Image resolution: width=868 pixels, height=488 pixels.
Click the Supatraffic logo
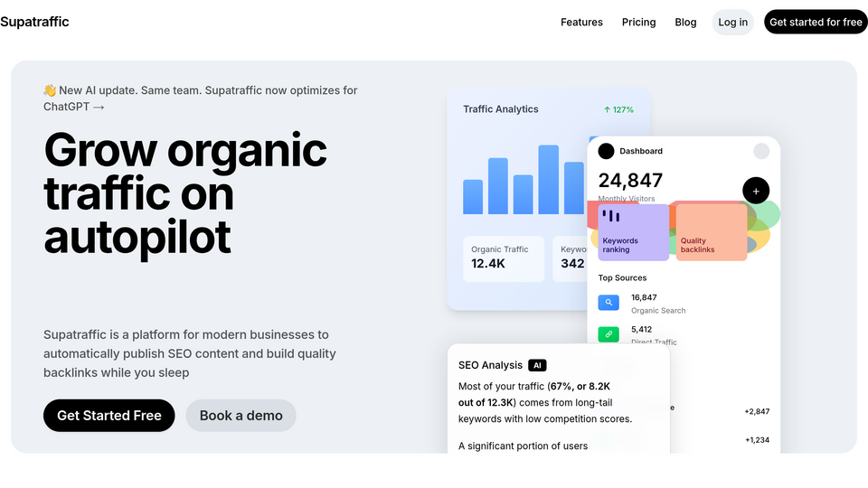coord(34,22)
